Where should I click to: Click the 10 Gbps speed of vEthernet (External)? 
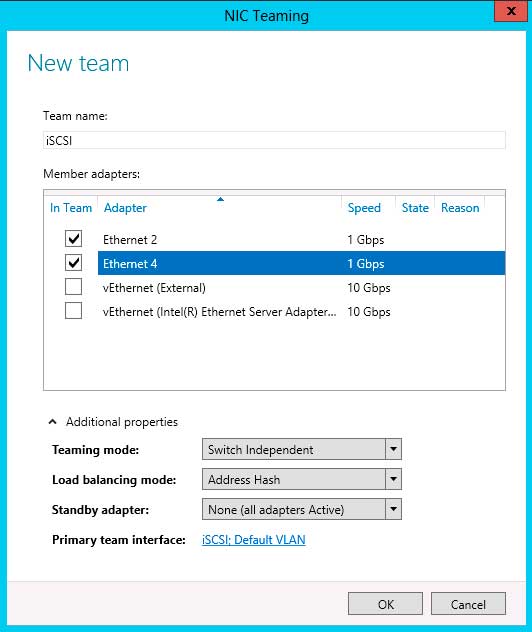(x=369, y=288)
